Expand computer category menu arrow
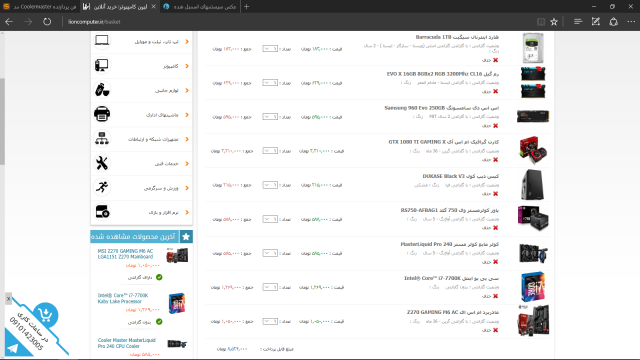Viewport: 640px width, 360px height. (187, 66)
